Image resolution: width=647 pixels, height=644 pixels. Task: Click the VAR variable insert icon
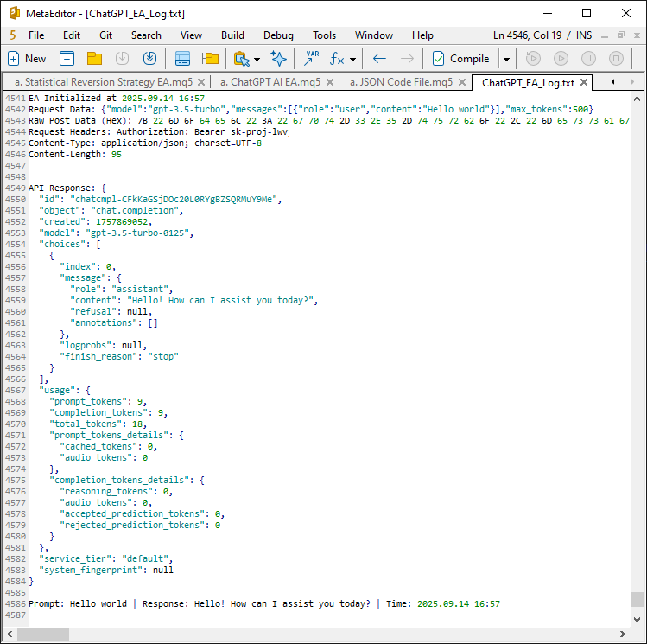click(x=312, y=59)
